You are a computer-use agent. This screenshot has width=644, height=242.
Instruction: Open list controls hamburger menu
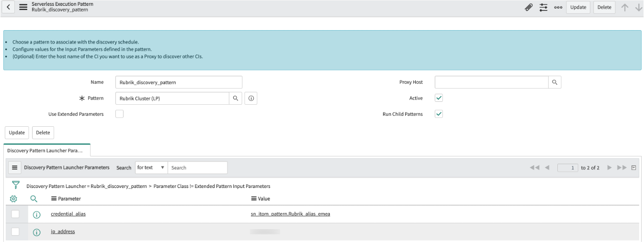click(x=14, y=167)
